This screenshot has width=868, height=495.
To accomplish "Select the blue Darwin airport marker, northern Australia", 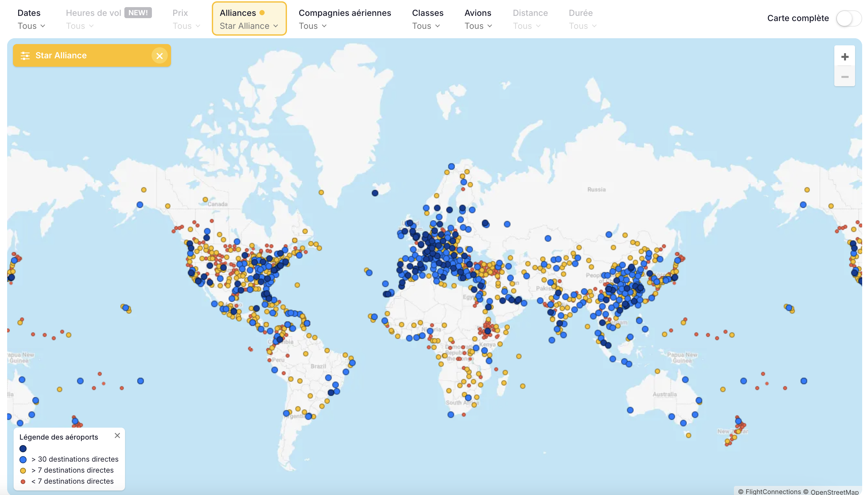I will click(x=685, y=379).
